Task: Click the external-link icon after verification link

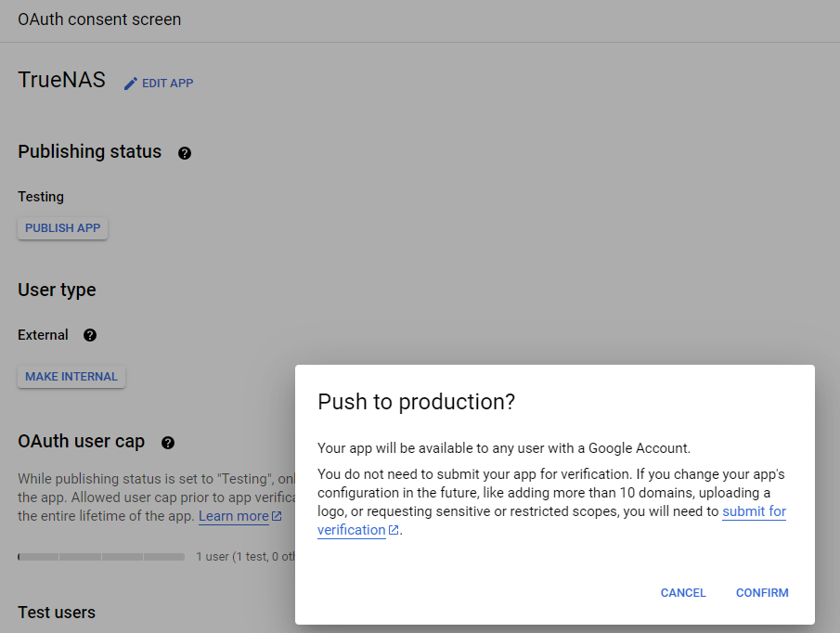Action: click(394, 531)
